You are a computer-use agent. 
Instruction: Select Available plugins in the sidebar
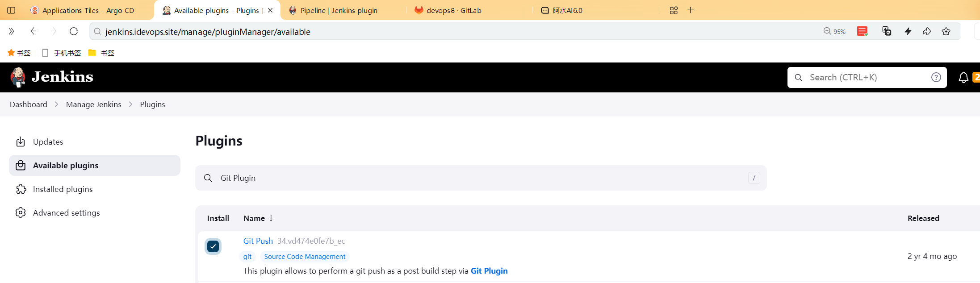pyautogui.click(x=95, y=165)
